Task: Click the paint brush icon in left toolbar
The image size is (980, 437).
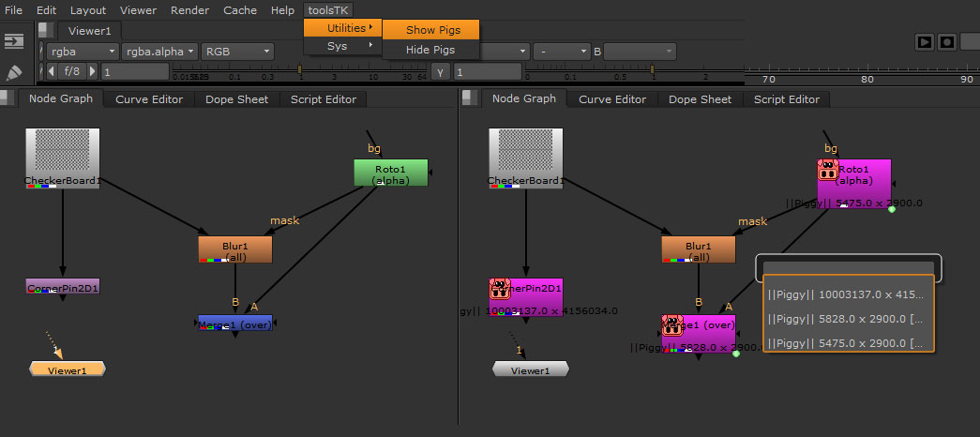Action: [x=14, y=72]
